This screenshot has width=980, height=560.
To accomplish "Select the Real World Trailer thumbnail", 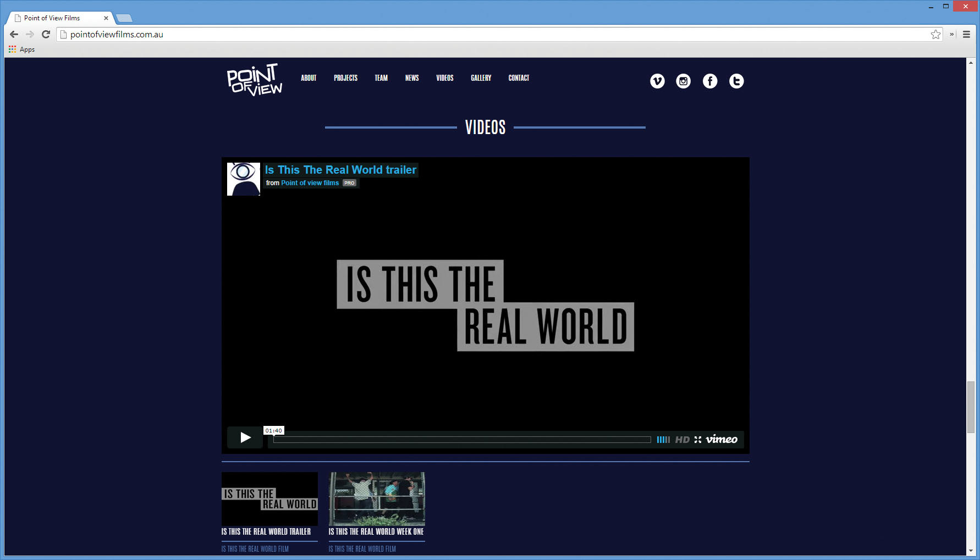I will pos(269,499).
